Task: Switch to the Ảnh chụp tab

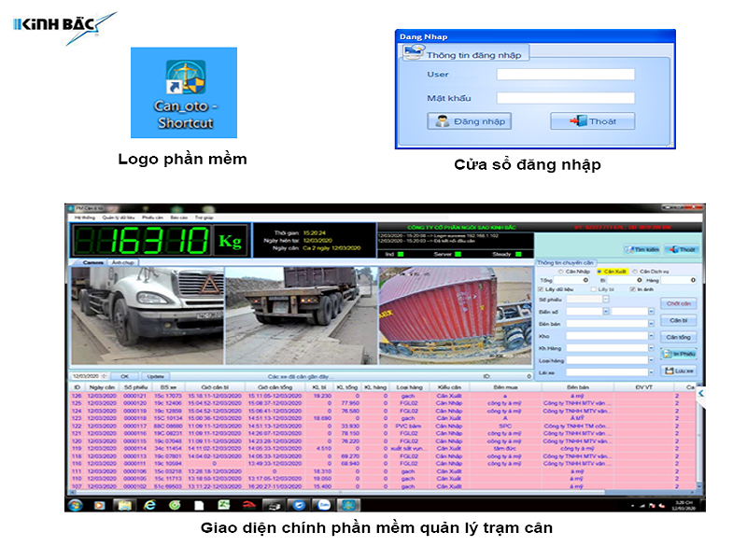Action: coord(122,262)
